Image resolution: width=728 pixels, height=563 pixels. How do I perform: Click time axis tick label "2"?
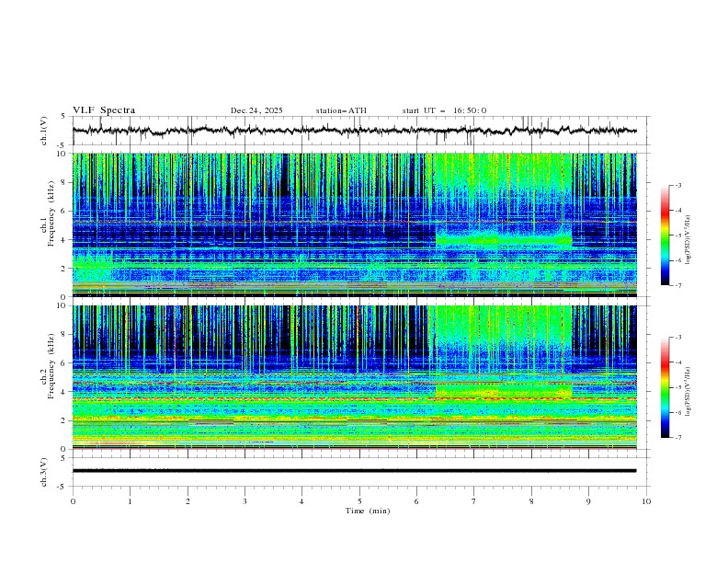188,501
